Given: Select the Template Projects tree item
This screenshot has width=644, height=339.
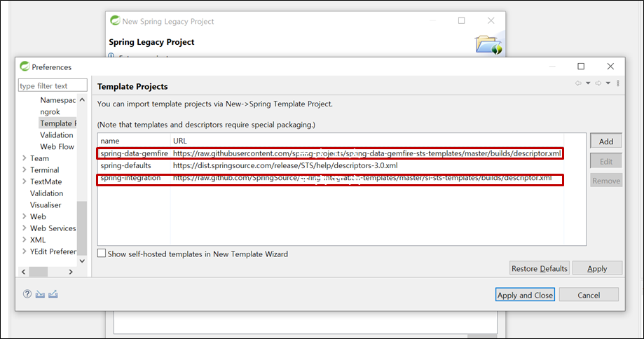Looking at the screenshot, I should [x=58, y=123].
